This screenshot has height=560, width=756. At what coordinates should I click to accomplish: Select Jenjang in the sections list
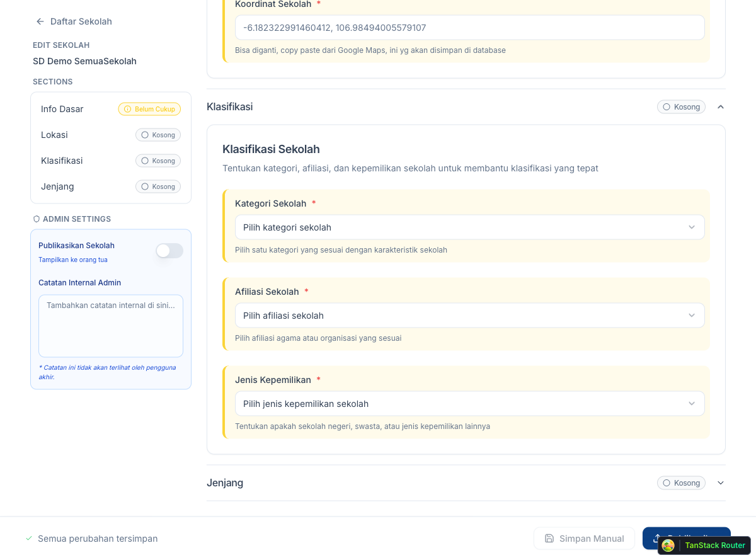point(57,186)
